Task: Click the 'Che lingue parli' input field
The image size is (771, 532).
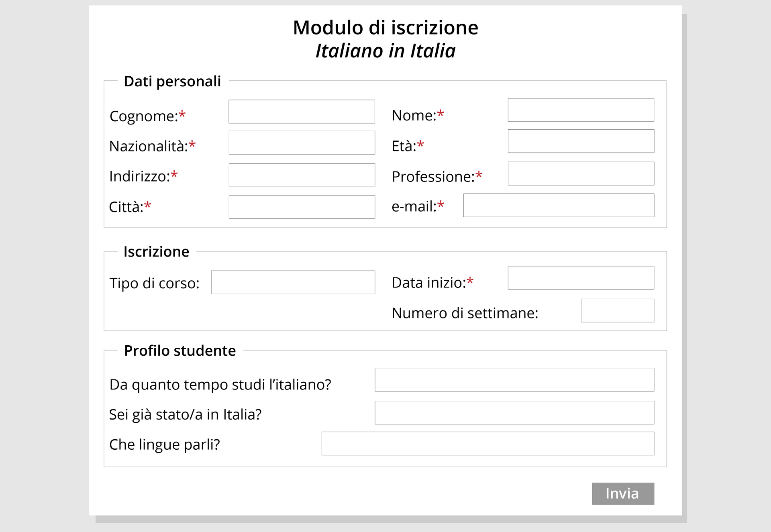Action: [487, 444]
